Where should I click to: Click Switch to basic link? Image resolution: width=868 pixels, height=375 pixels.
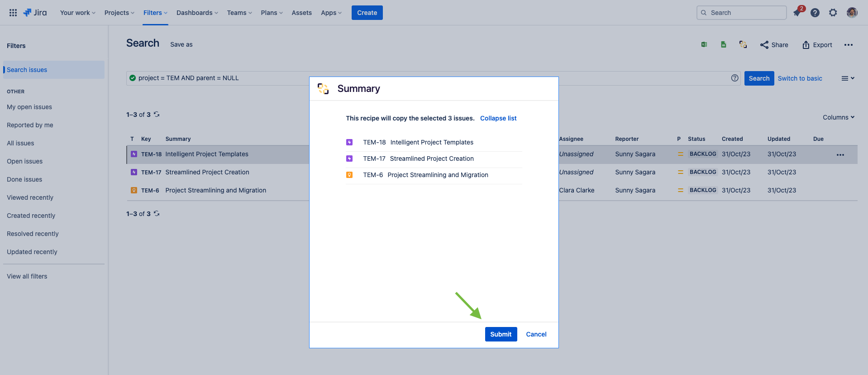click(800, 78)
